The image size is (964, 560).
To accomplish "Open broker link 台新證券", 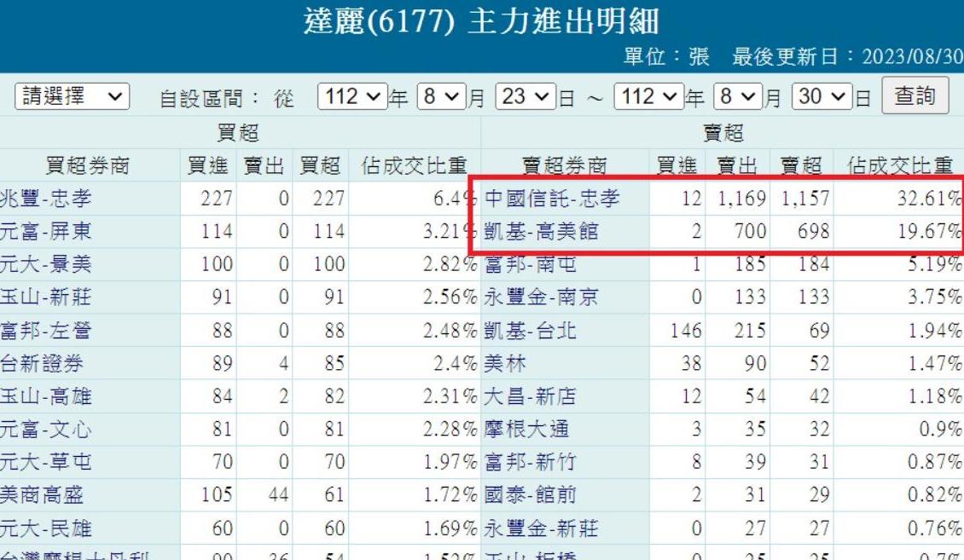I will click(x=42, y=363).
